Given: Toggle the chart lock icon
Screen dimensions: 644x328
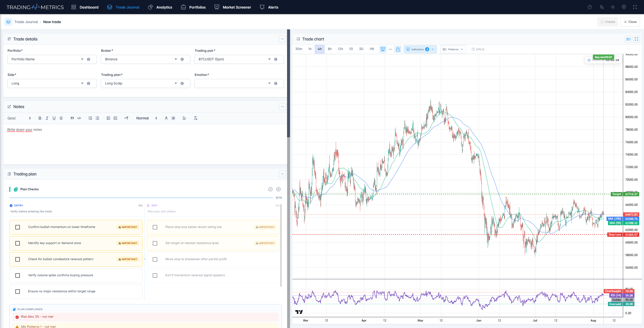Looking at the screenshot, I should point(398,49).
